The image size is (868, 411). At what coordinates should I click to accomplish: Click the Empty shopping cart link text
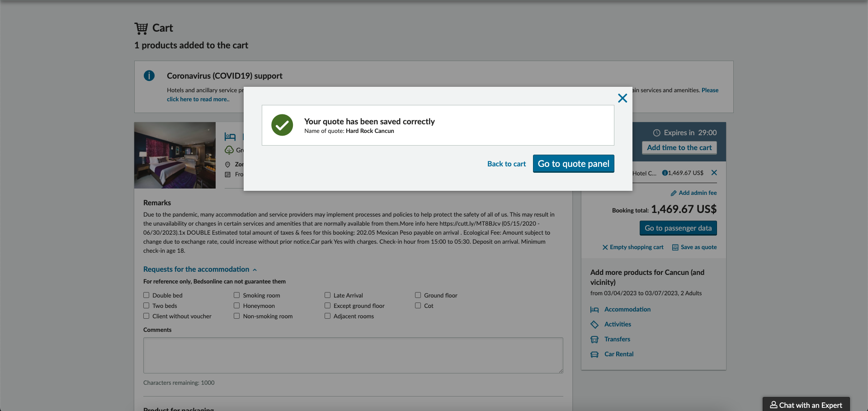point(637,247)
